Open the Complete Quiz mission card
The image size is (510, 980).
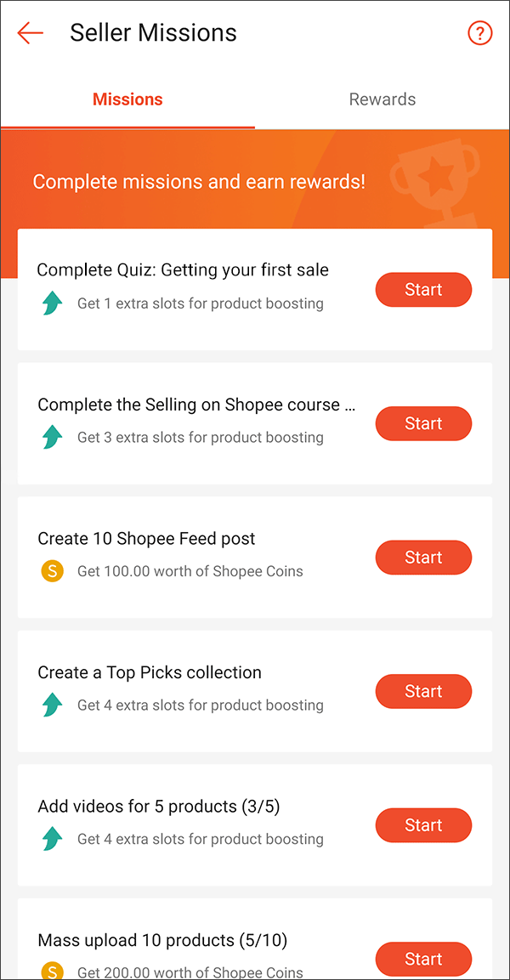pos(183,269)
